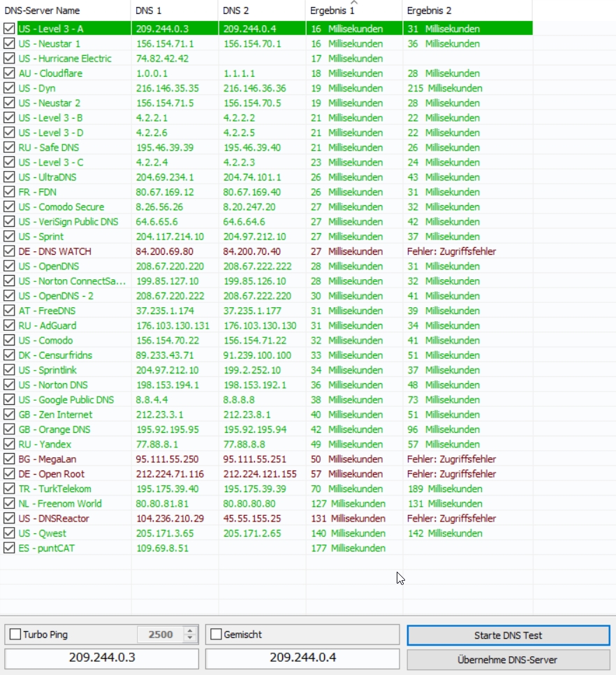The height and width of the screenshot is (675, 616).
Task: Uncheck the AU - Cloudflare checkbox
Action: tap(9, 73)
